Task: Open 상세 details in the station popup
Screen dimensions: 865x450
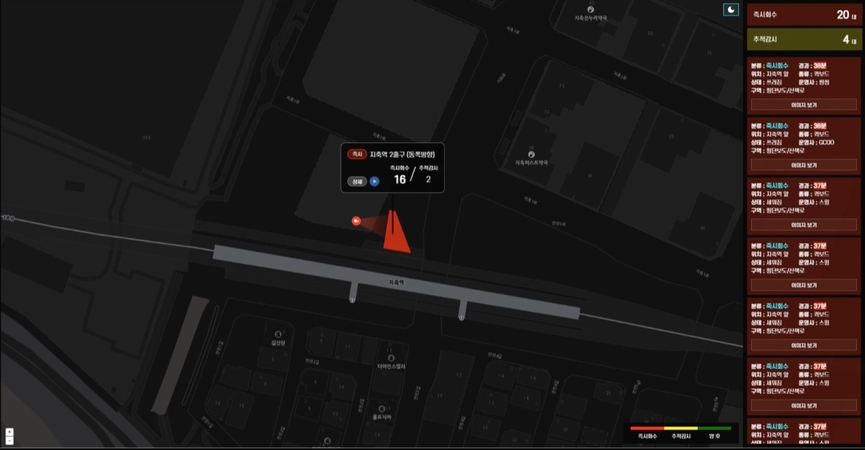Action: coord(357,181)
